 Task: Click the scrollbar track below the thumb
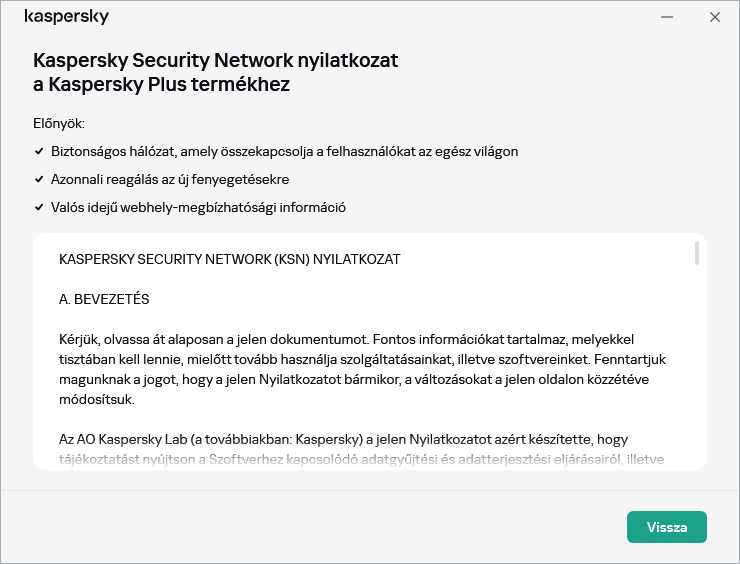point(696,380)
